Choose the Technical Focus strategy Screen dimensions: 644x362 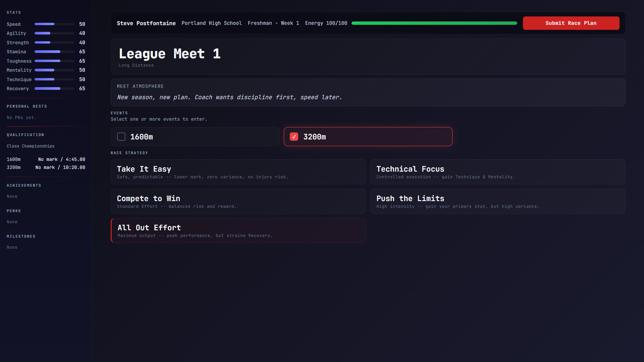click(497, 172)
